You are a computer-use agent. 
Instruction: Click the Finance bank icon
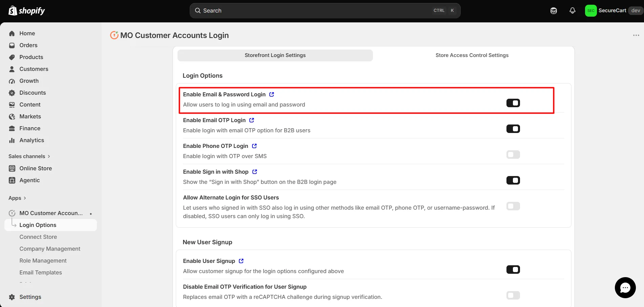coord(12,128)
